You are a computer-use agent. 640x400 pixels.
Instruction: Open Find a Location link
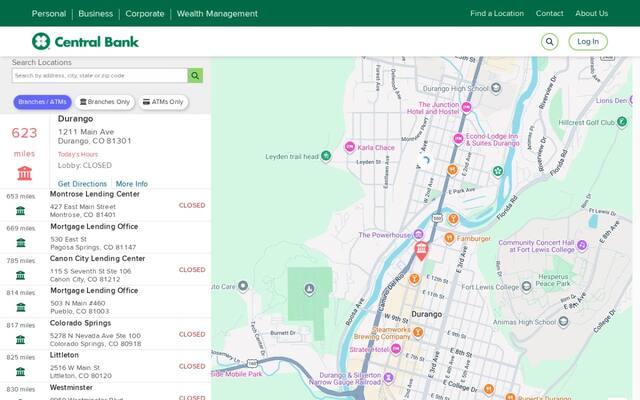coord(497,13)
